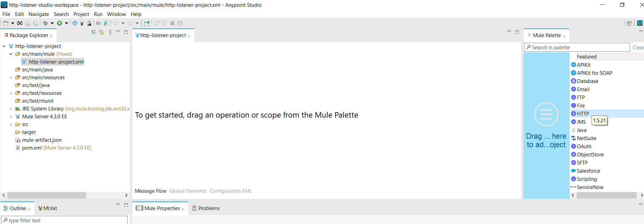Image resolution: width=644 pixels, height=224 pixels.
Task: Expand the src/main/resources folder
Action: [x=11, y=77]
